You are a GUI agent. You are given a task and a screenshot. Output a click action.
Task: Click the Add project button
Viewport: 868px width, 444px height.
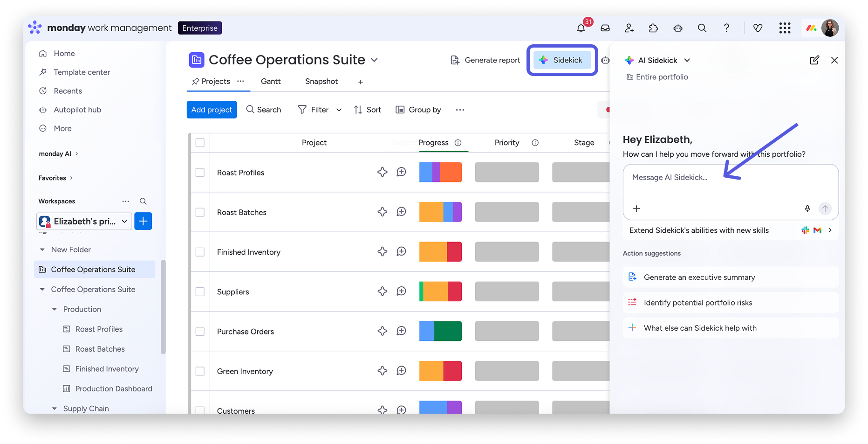(212, 110)
